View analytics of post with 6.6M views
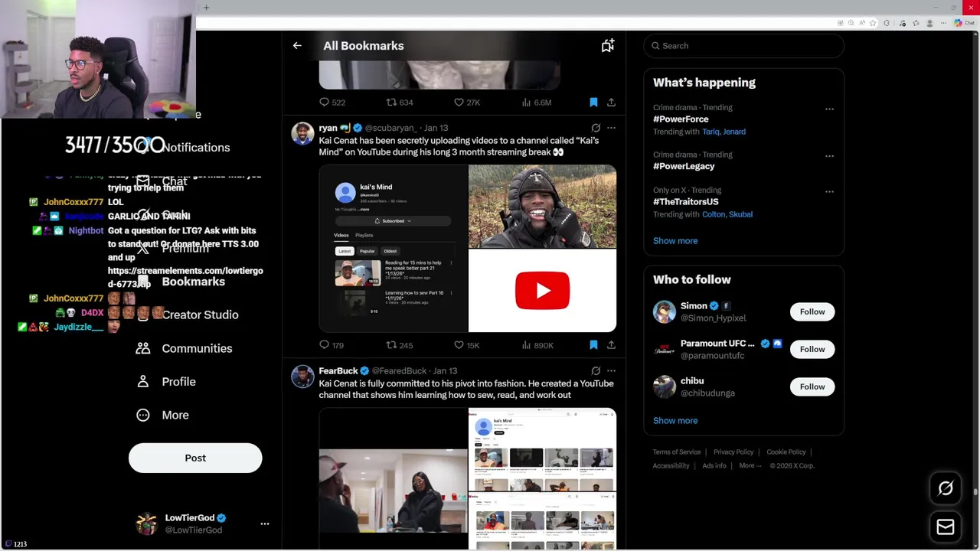Viewport: 980px width, 551px height. pyautogui.click(x=536, y=102)
